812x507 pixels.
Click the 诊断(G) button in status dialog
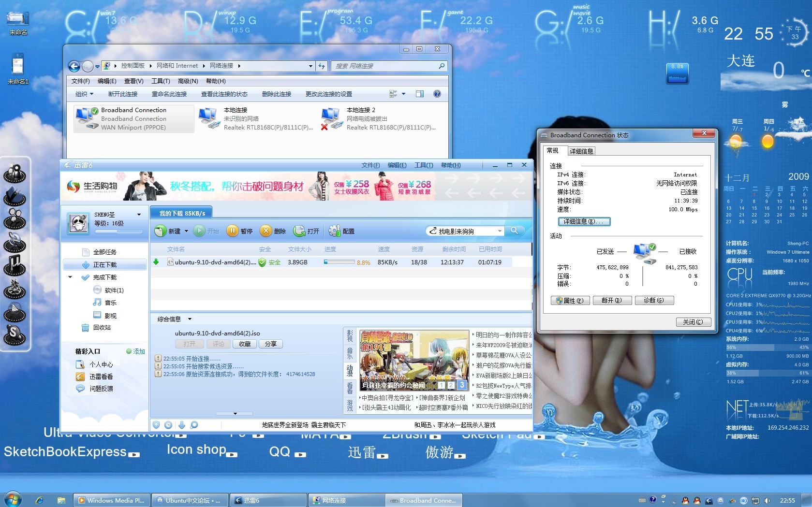tap(654, 300)
